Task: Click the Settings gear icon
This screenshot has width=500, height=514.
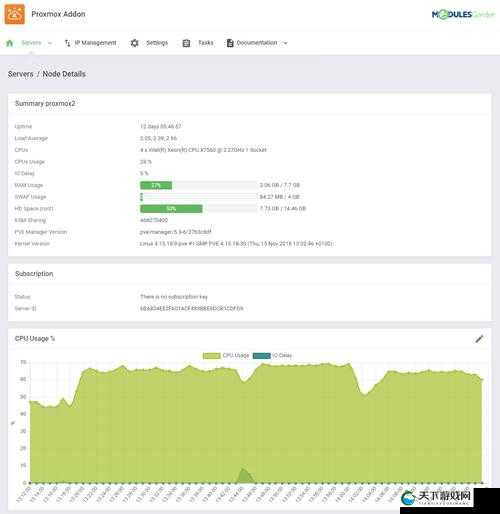Action: point(134,43)
